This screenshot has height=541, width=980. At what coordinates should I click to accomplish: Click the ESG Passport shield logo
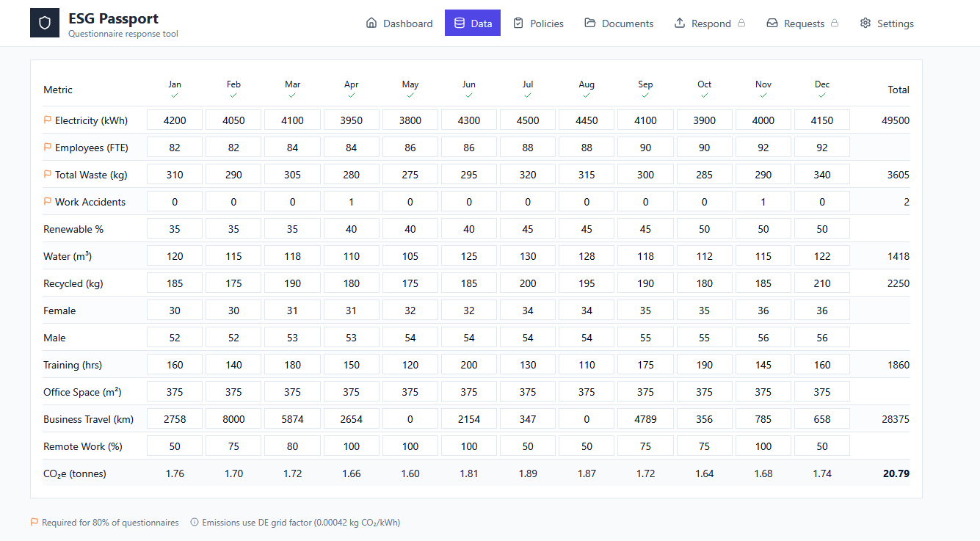pyautogui.click(x=45, y=23)
